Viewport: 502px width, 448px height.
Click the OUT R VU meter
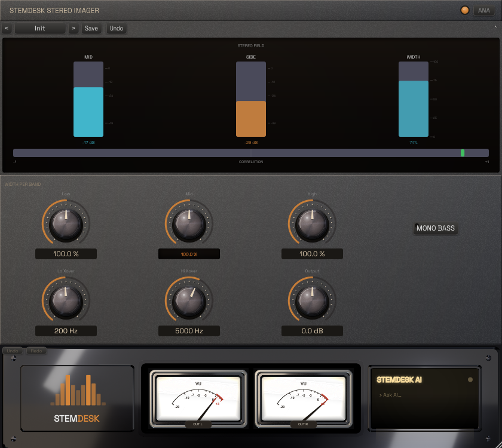click(304, 399)
